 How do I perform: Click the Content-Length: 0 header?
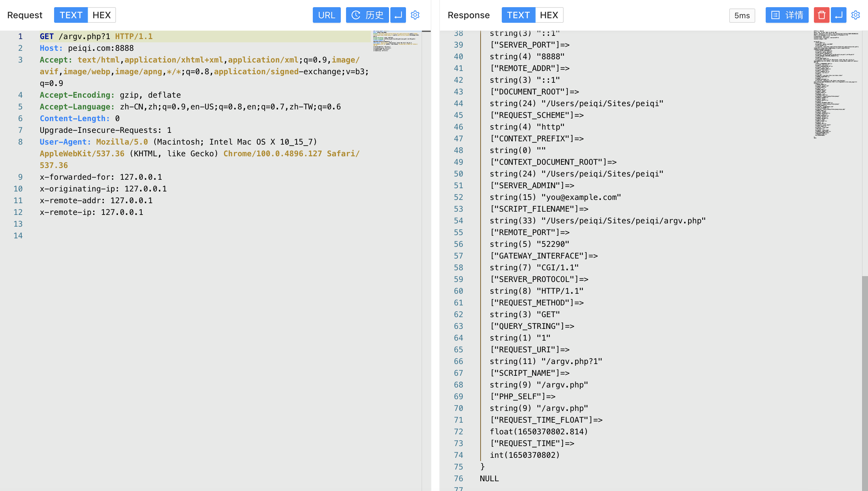click(80, 119)
